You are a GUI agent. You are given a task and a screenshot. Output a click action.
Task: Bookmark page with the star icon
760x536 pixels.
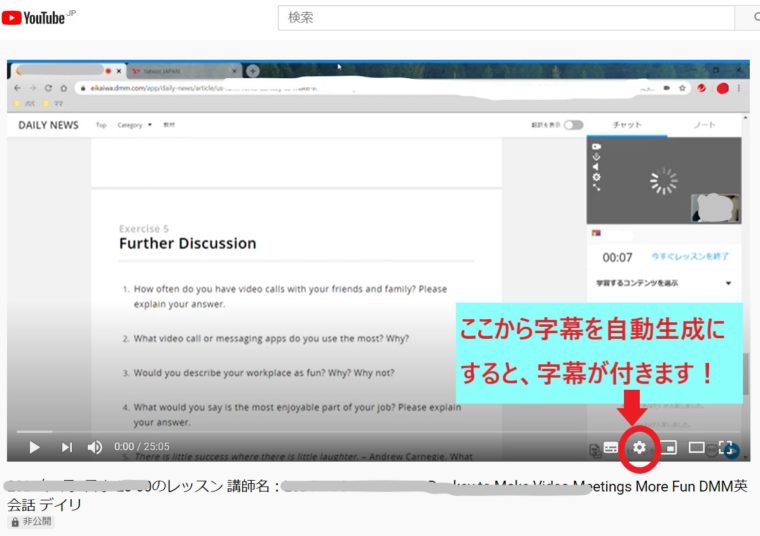point(682,88)
